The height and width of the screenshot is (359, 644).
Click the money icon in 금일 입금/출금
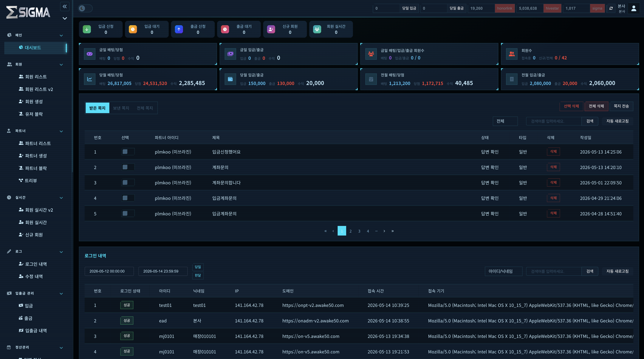coord(230,54)
